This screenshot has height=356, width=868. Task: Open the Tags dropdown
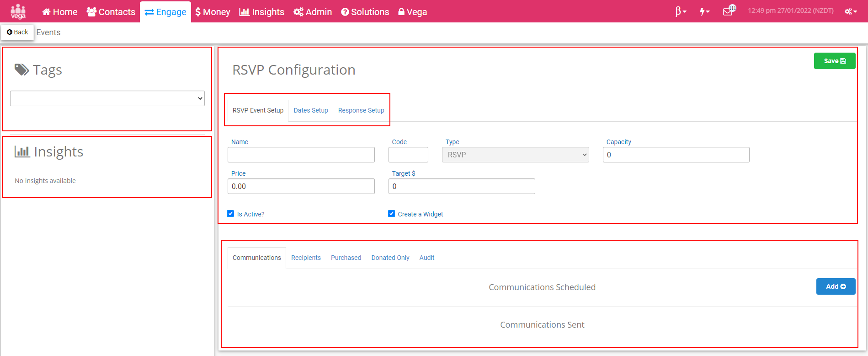(x=107, y=98)
